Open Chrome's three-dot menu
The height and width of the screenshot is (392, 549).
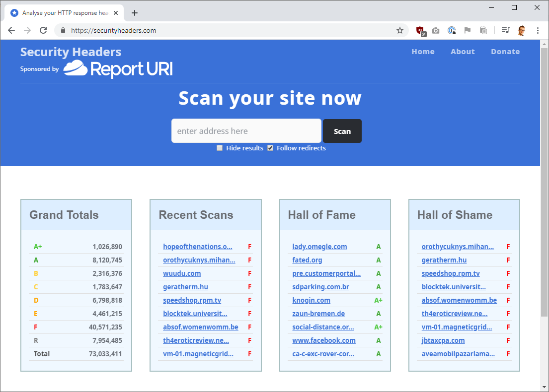(x=538, y=30)
